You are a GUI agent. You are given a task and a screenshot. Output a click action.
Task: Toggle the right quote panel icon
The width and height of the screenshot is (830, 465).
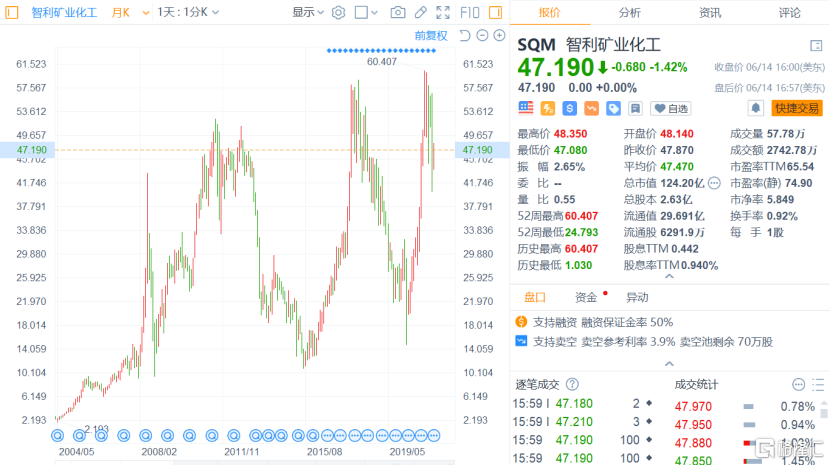click(495, 12)
